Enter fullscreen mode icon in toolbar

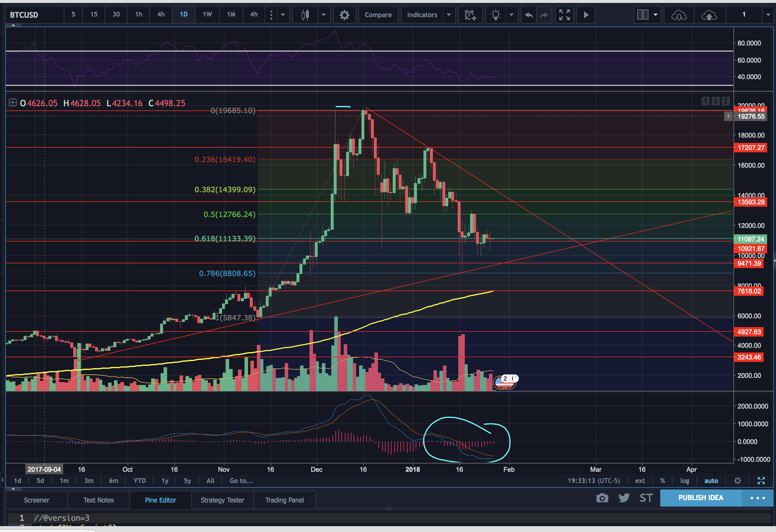tap(564, 15)
